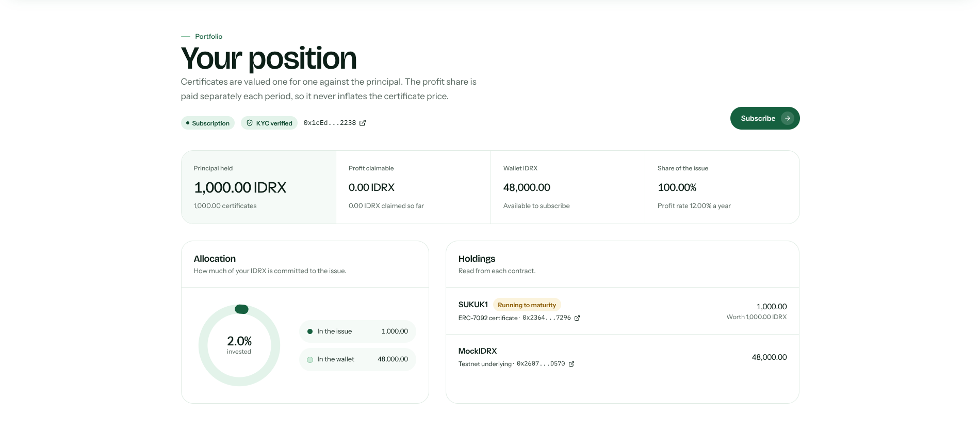This screenshot has height=444, width=980.
Task: Click the 1,000.00 IDRX principal value
Action: tap(240, 187)
